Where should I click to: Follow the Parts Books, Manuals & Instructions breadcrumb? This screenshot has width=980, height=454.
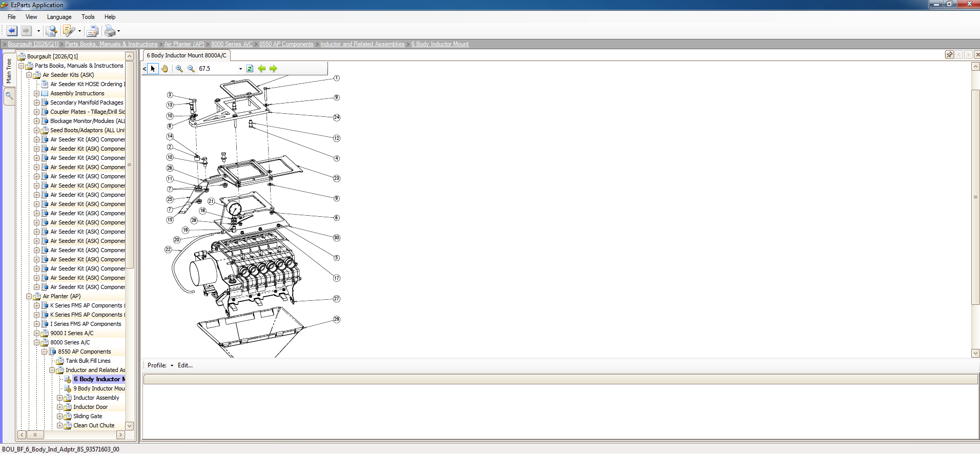111,44
